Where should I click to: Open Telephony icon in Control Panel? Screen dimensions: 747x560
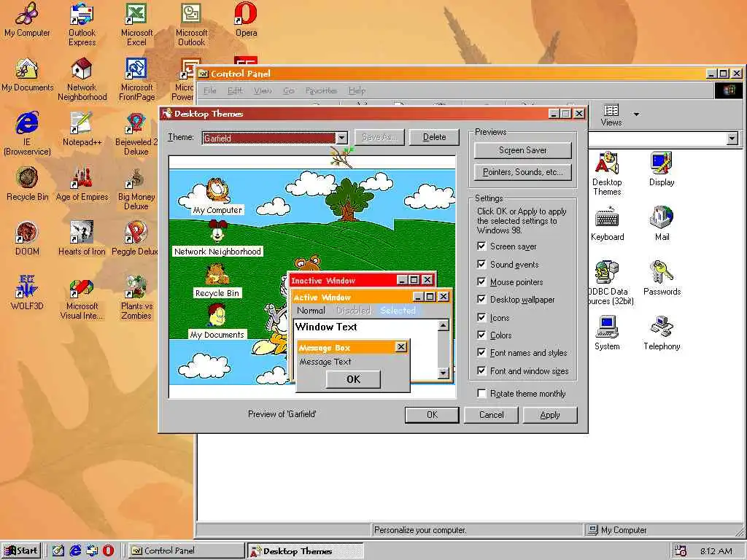click(x=661, y=333)
